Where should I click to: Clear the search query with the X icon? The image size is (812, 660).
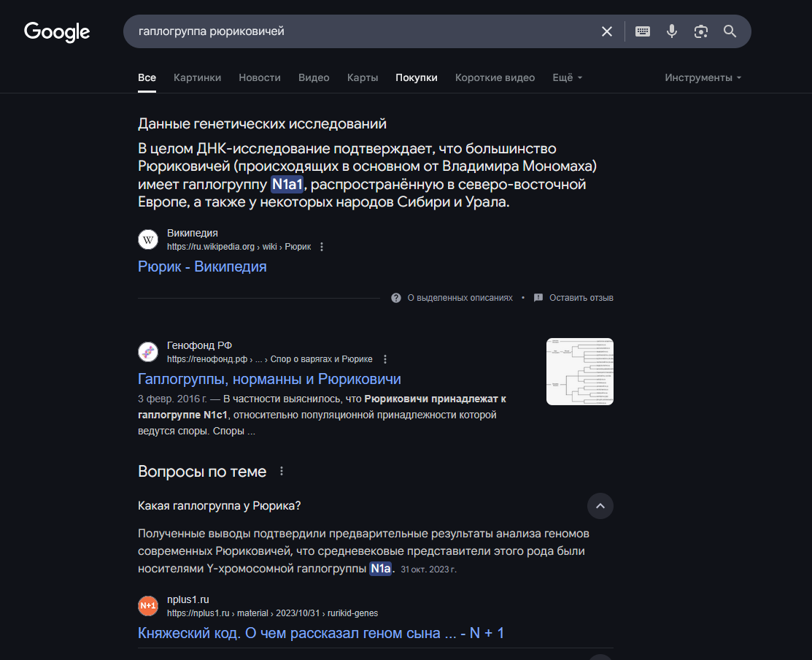tap(607, 31)
